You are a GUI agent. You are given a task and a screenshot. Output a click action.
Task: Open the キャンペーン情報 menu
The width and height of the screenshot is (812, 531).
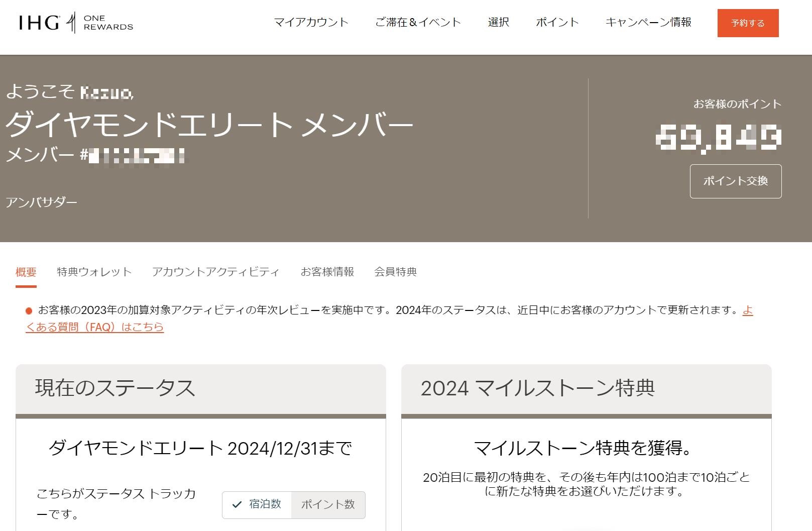[x=648, y=22]
